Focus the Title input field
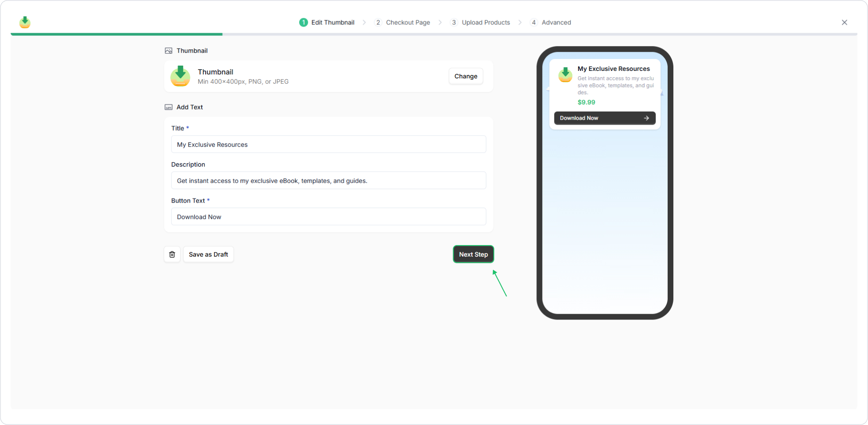868x425 pixels. (328, 144)
